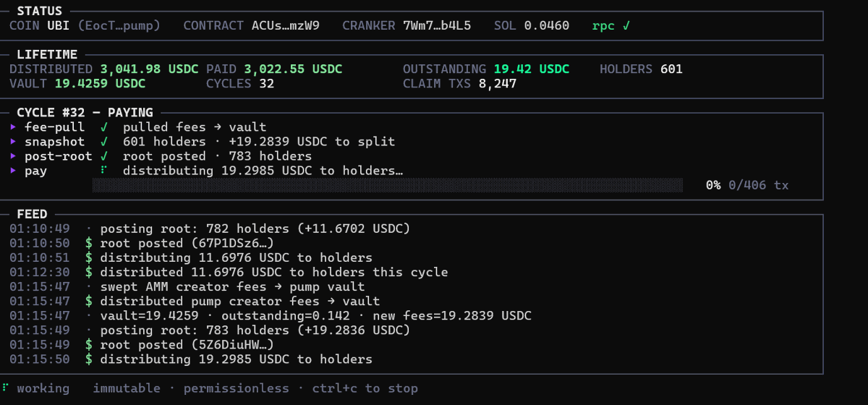Click the green checkmark after snapshot
This screenshot has height=405, width=868.
105,142
